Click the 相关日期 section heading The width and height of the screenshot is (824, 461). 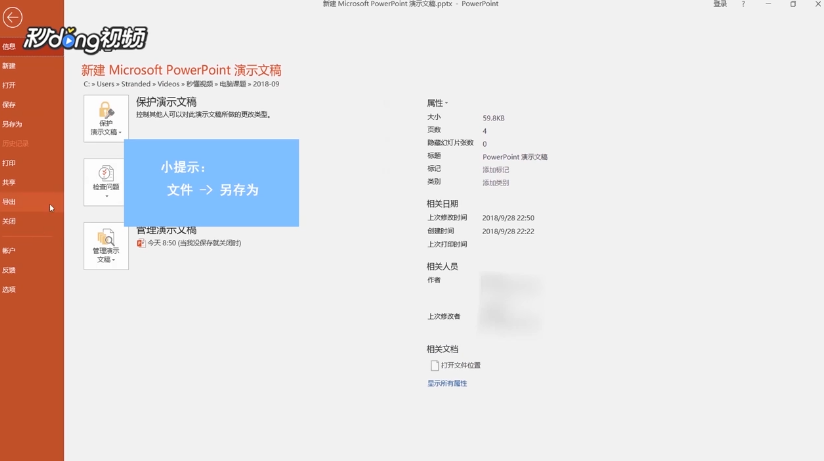coord(442,203)
